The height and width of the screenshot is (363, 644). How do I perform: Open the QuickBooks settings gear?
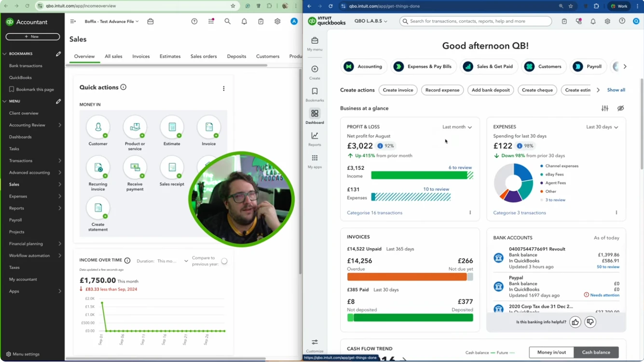coord(607,21)
